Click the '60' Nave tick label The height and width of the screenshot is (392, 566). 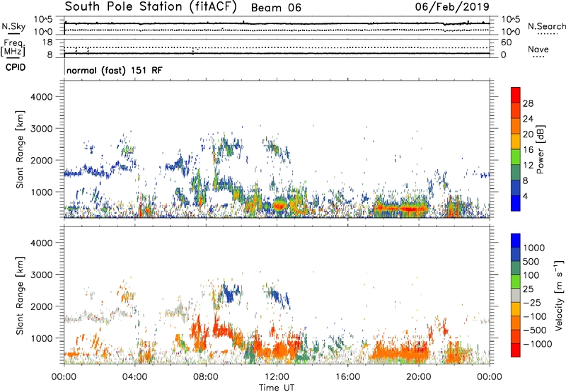(506, 42)
